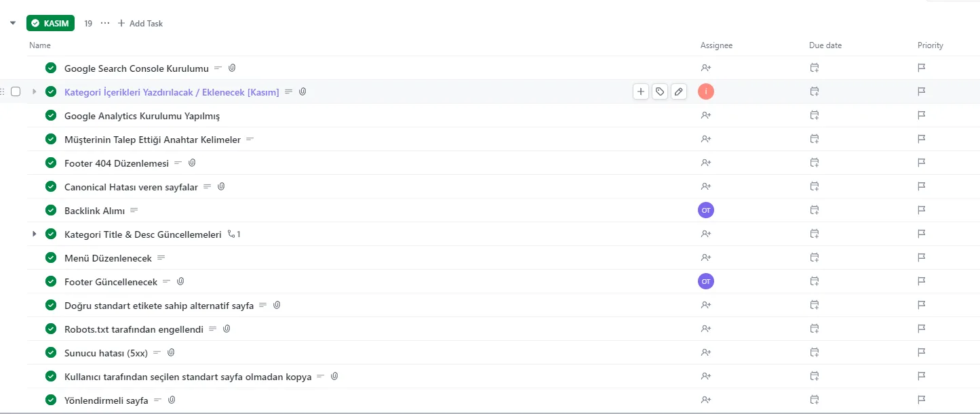Sort by the Name column header
Image resolution: width=980 pixels, height=414 pixels.
[x=40, y=45]
